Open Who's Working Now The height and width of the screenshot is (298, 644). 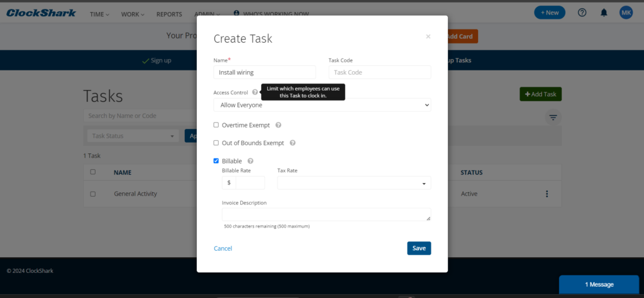(271, 14)
